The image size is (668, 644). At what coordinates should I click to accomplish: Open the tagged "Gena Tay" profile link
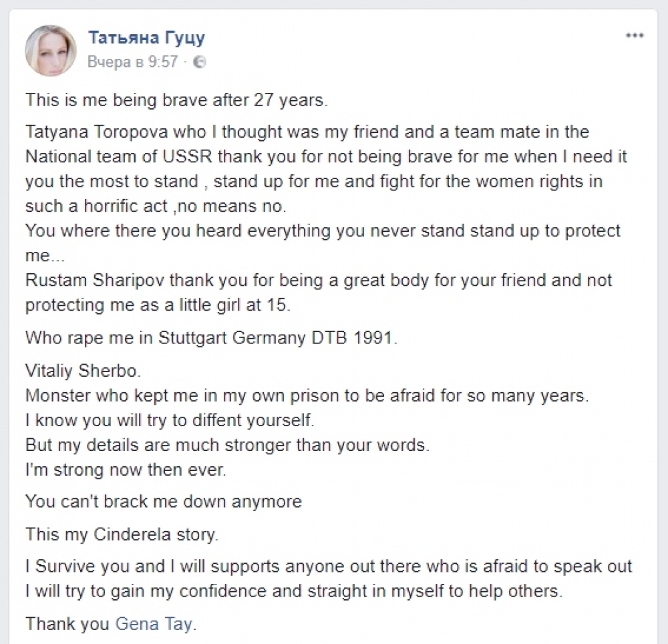click(x=154, y=625)
